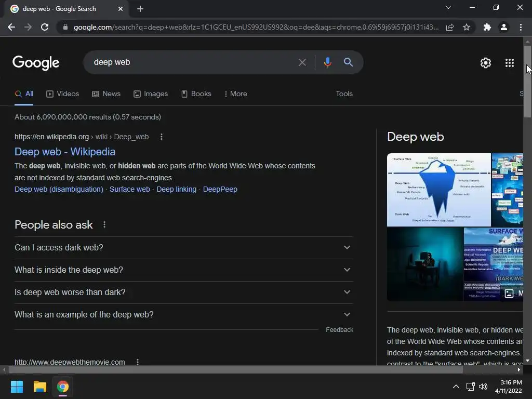Open the tab search chevron in title bar

[448, 7]
